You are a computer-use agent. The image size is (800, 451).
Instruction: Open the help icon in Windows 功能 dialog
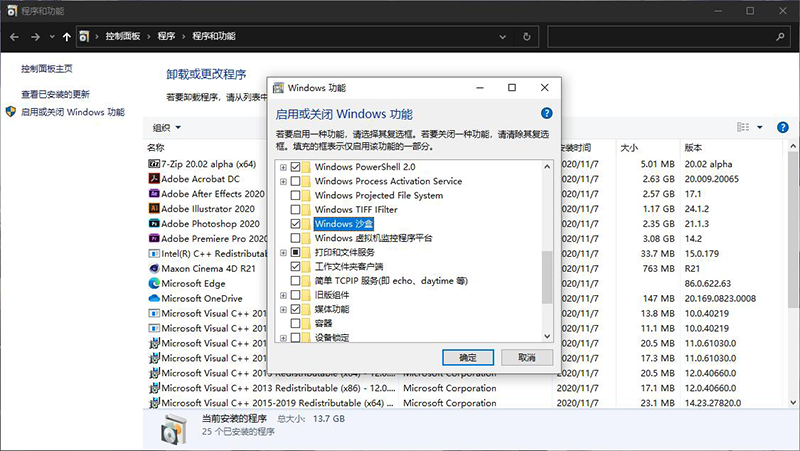(546, 113)
